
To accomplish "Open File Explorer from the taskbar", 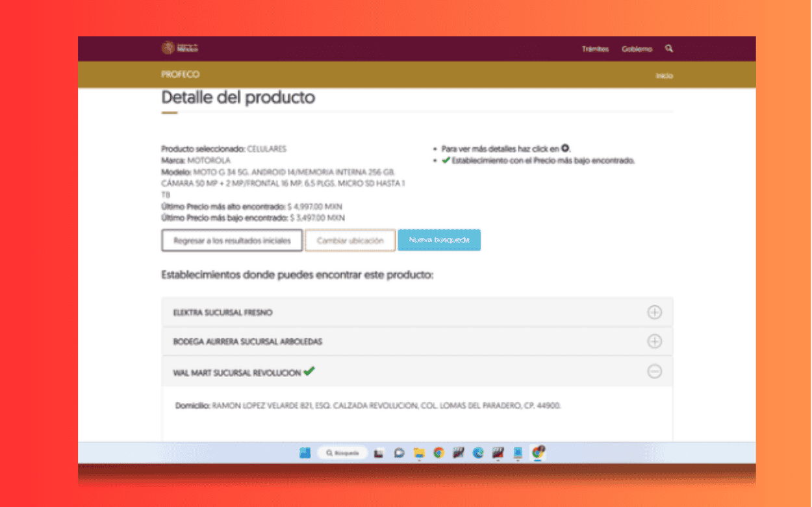I will click(x=419, y=453).
